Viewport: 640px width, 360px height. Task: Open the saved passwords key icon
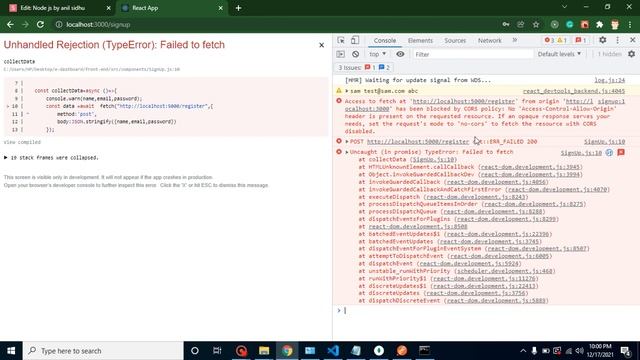(x=506, y=24)
